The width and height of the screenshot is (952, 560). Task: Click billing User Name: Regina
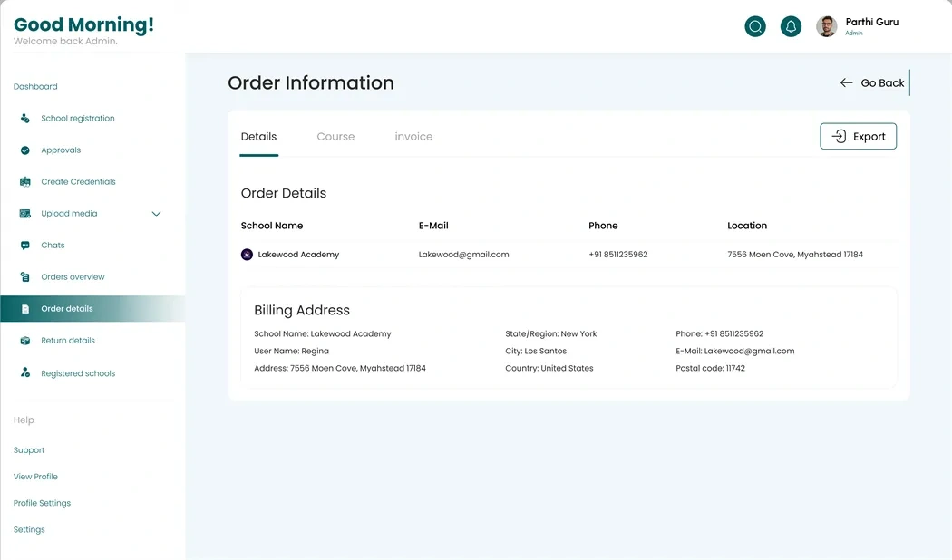[x=291, y=351]
